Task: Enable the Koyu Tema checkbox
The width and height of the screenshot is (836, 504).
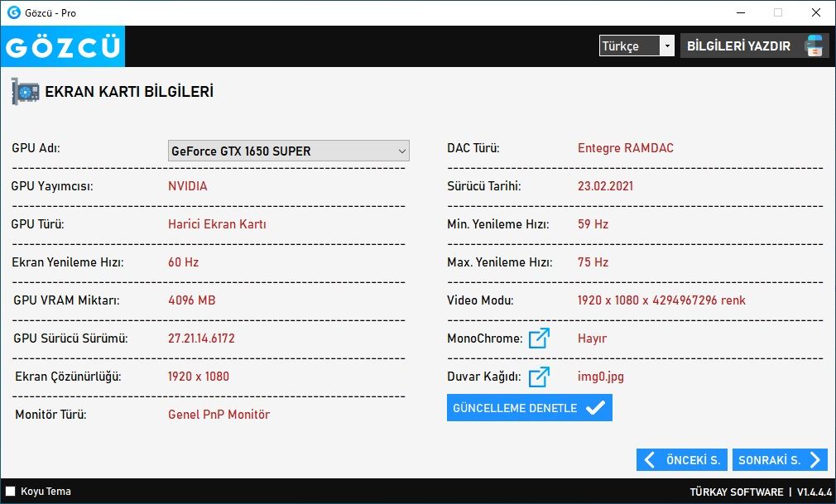Action: (x=10, y=492)
